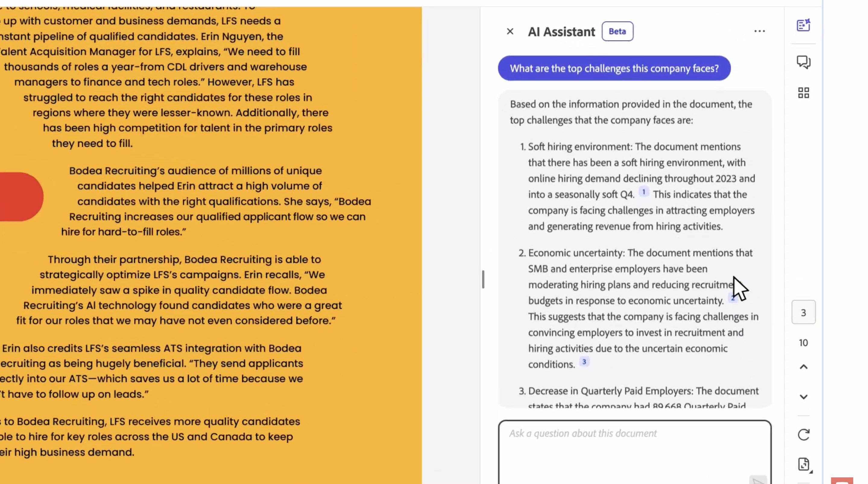Image resolution: width=868 pixels, height=484 pixels.
Task: Open the AI Assistant sidebar icon
Action: pyautogui.click(x=803, y=25)
